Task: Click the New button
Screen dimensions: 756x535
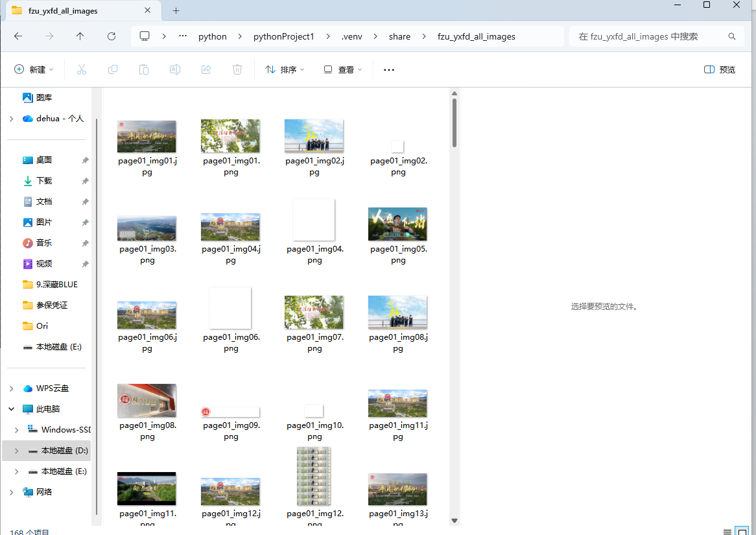Action: pyautogui.click(x=34, y=69)
